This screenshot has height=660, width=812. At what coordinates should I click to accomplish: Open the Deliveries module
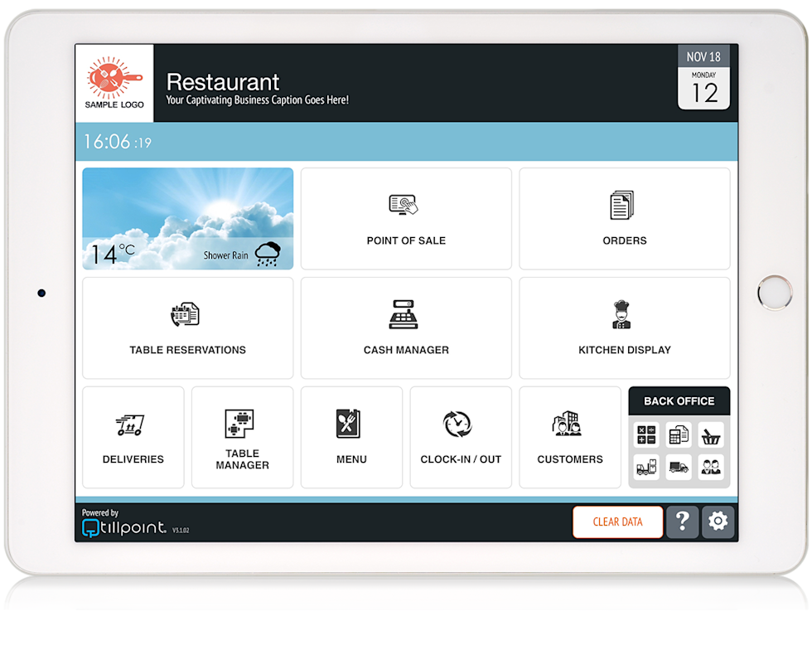tap(133, 437)
